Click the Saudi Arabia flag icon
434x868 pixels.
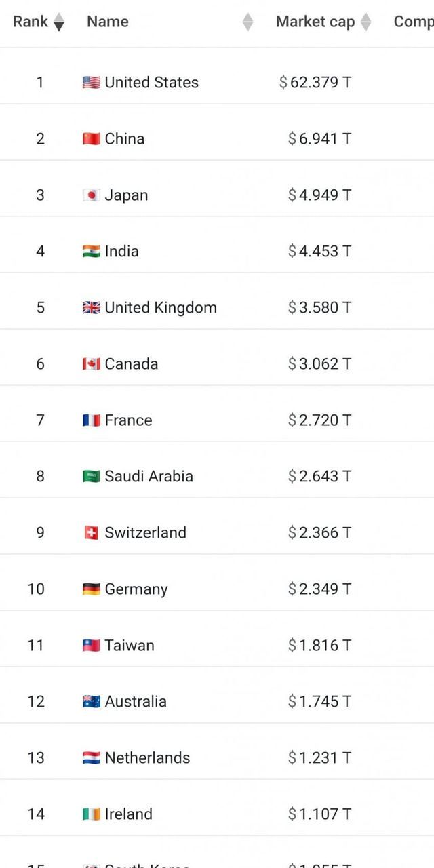[91, 477]
